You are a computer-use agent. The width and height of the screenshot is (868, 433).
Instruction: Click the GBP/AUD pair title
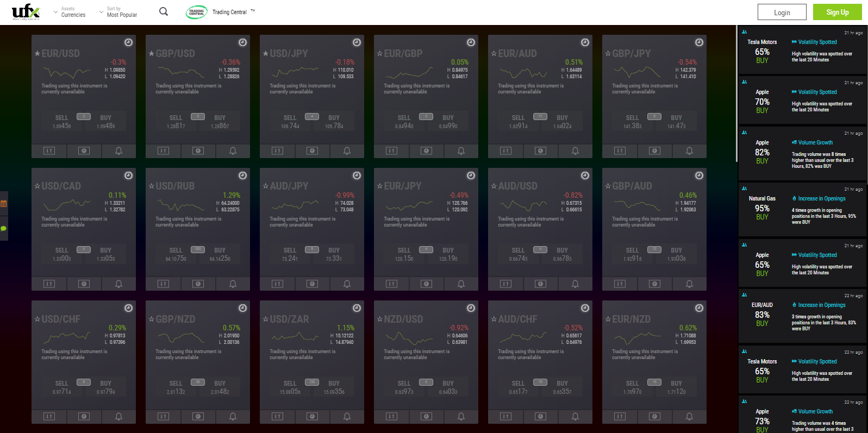click(x=632, y=186)
